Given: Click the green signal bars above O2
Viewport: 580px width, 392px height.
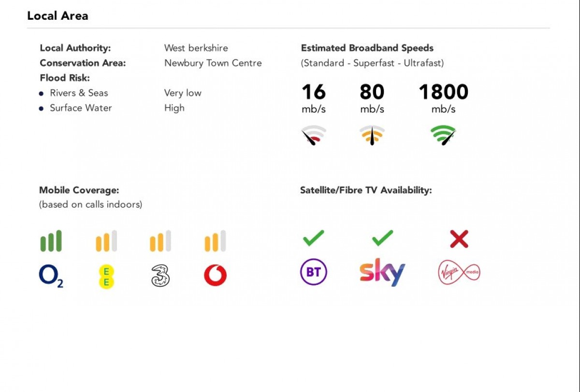Looking at the screenshot, I should (x=51, y=241).
